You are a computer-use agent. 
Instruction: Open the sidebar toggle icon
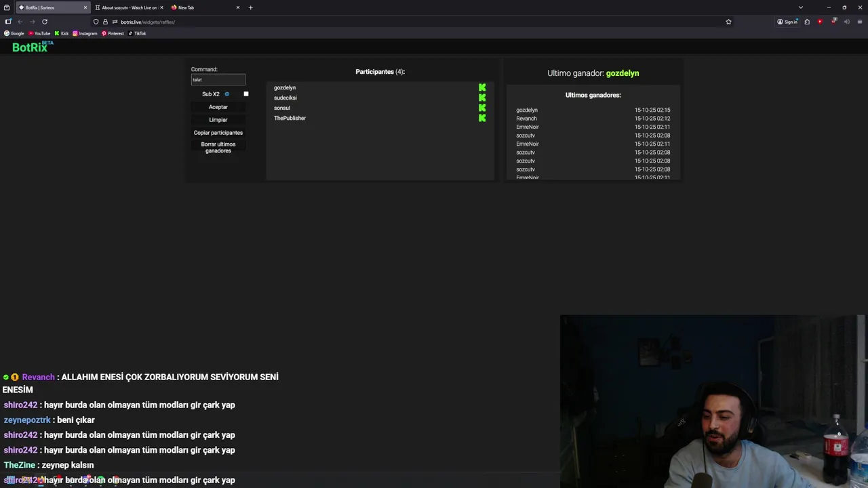tap(8, 22)
